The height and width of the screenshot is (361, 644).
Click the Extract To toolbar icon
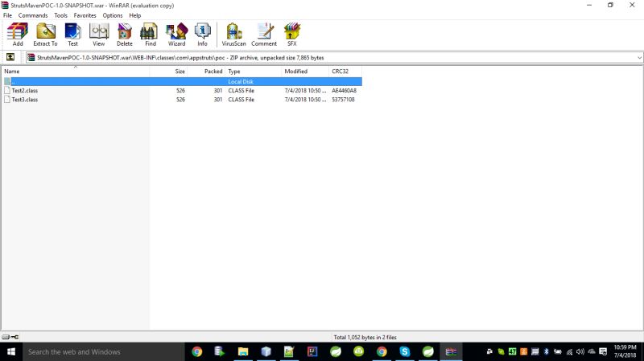pyautogui.click(x=45, y=35)
